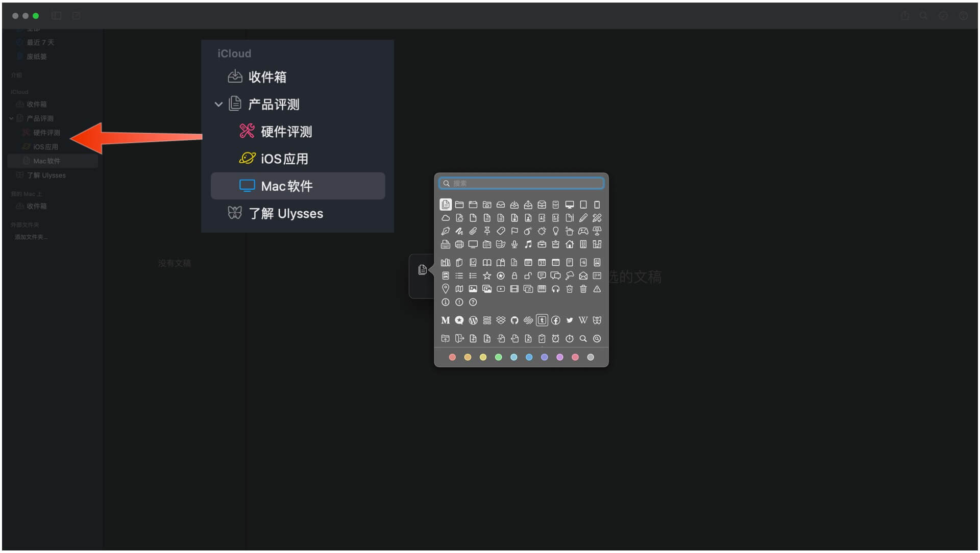980x553 pixels.
Task: Pick the paperclip icon
Action: 473,231
